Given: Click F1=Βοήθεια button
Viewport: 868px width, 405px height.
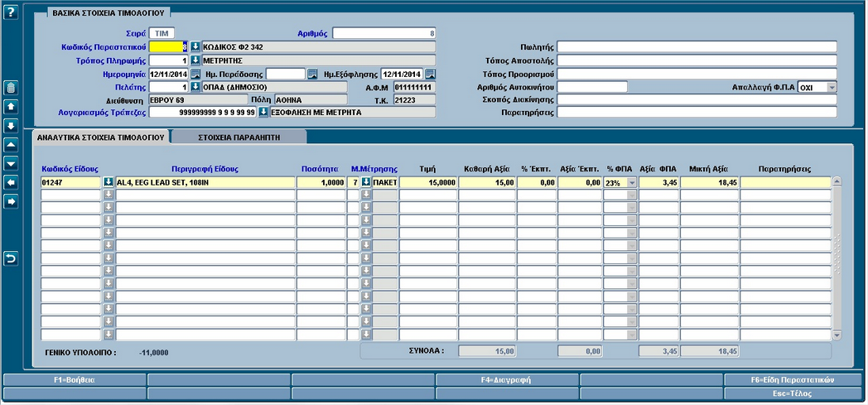Looking at the screenshot, I should coord(75,380).
